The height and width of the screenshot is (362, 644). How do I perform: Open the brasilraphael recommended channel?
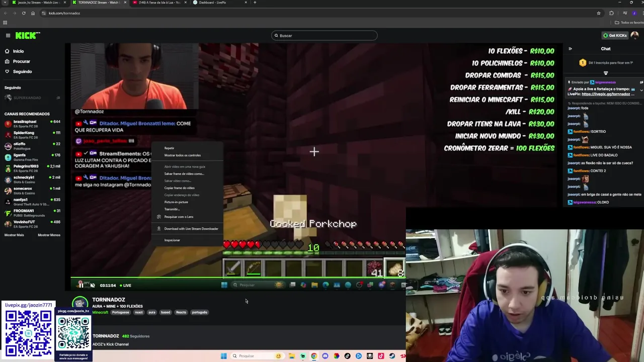pos(32,124)
